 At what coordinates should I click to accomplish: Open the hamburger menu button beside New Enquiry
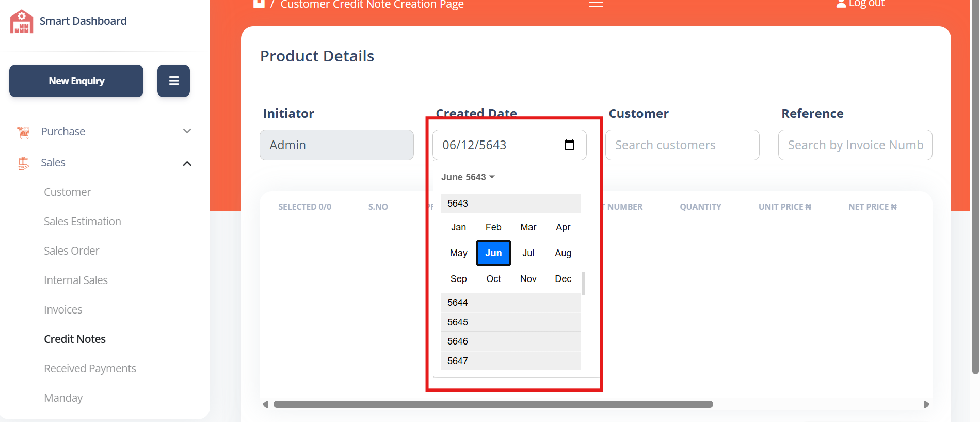173,81
